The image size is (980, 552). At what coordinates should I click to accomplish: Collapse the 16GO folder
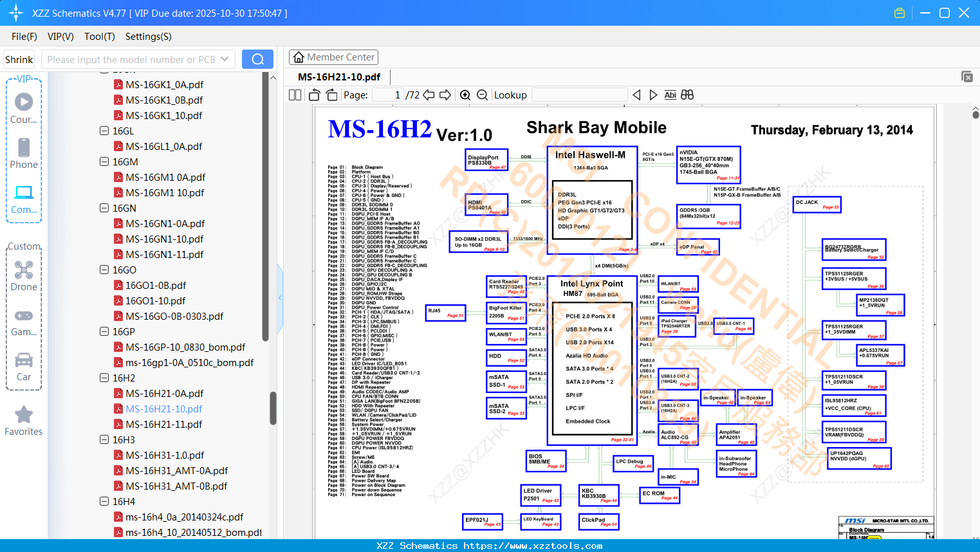click(x=104, y=270)
